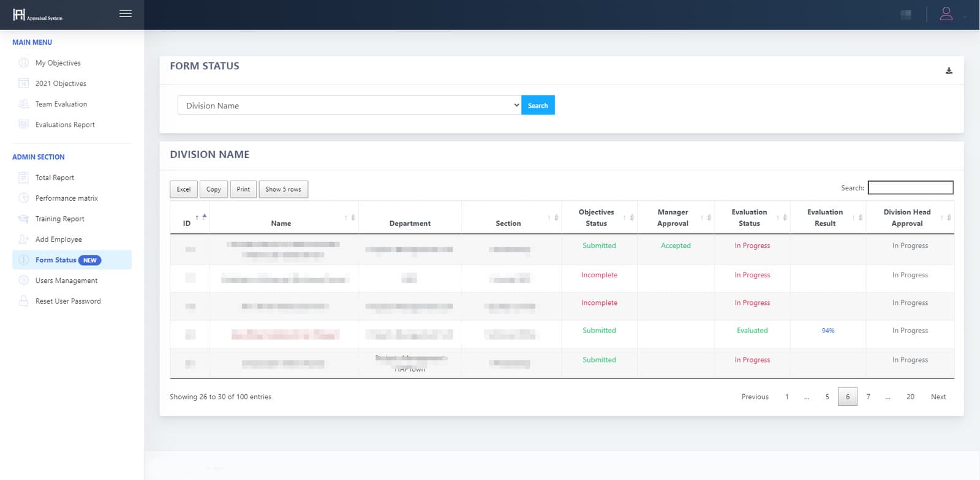Screen dimensions: 980x480
Task: Go to the Previous page
Action: [755, 397]
